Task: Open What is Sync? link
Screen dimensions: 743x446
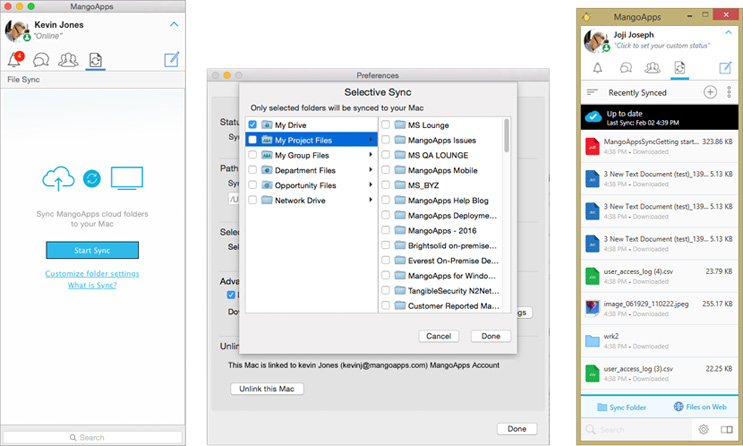Action: pos(92,285)
